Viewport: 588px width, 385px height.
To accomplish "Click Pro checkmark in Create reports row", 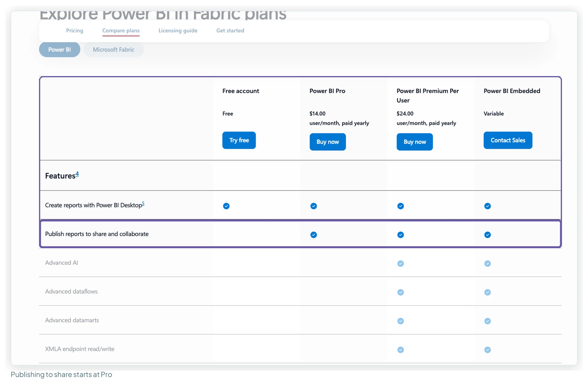I will tap(314, 206).
